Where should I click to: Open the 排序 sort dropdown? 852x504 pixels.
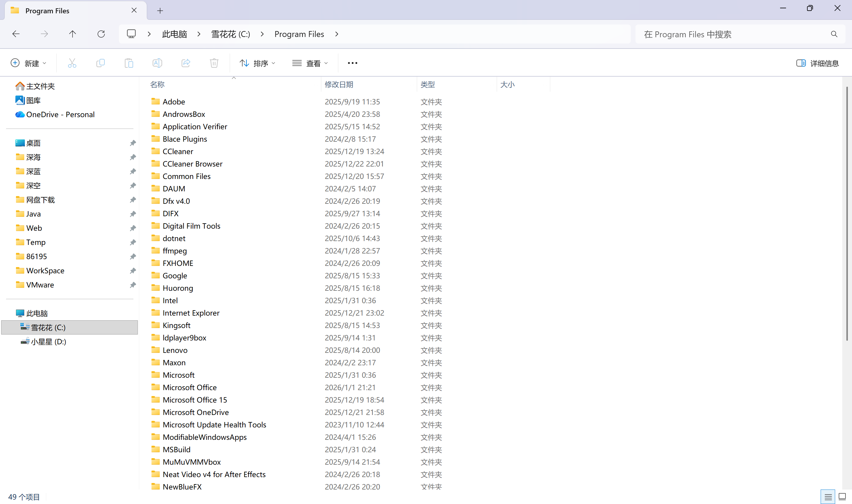click(257, 63)
